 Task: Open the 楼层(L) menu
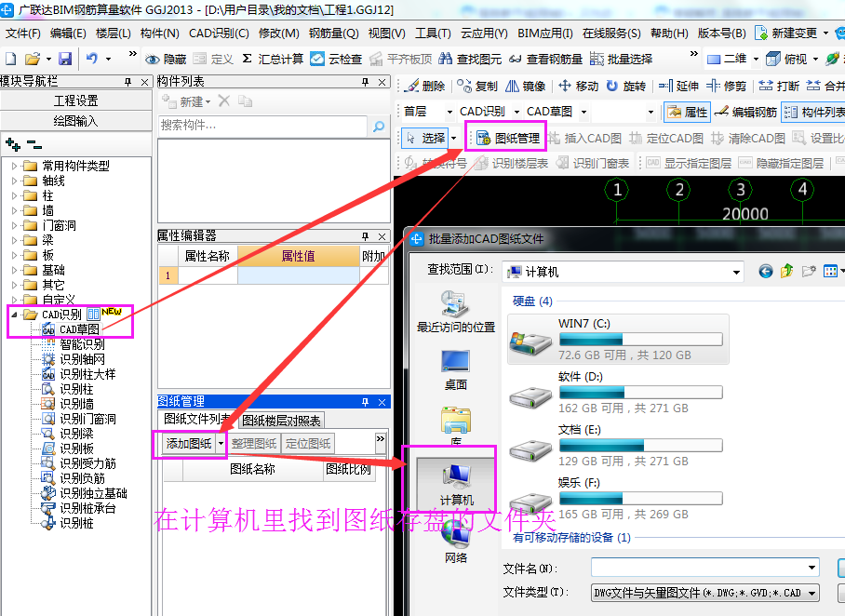point(114,33)
